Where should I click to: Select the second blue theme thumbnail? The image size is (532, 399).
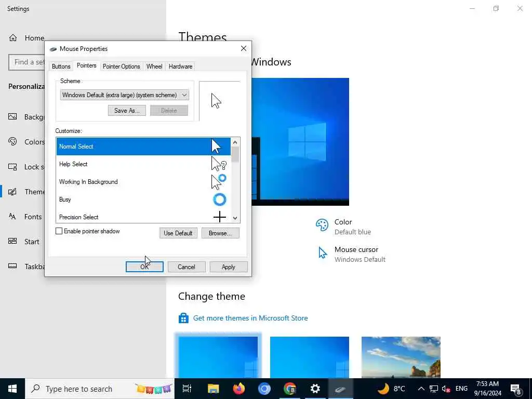point(310,357)
